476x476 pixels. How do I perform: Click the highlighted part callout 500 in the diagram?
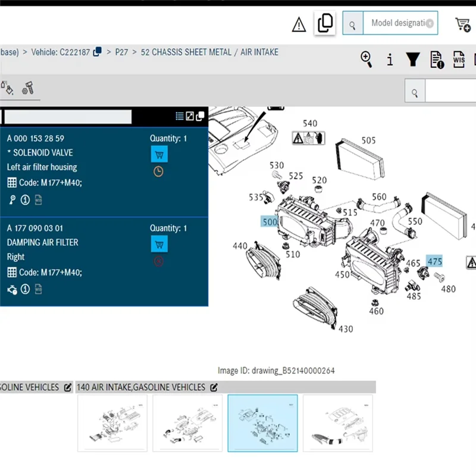pos(269,221)
